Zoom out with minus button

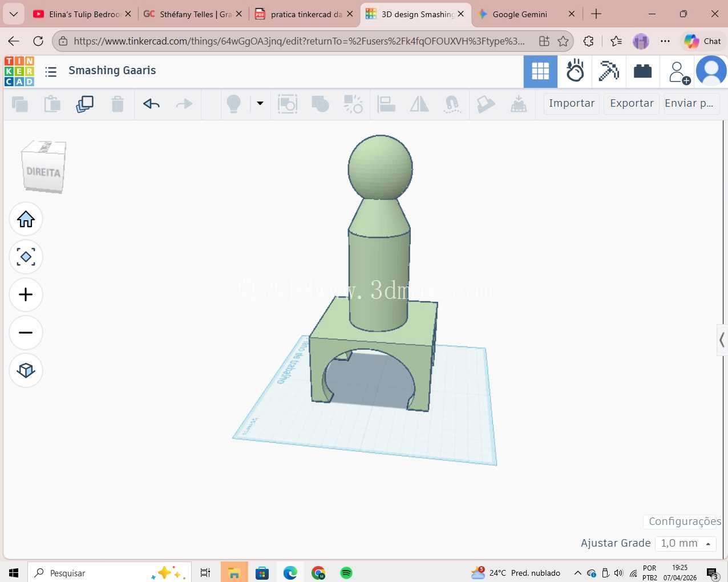26,332
